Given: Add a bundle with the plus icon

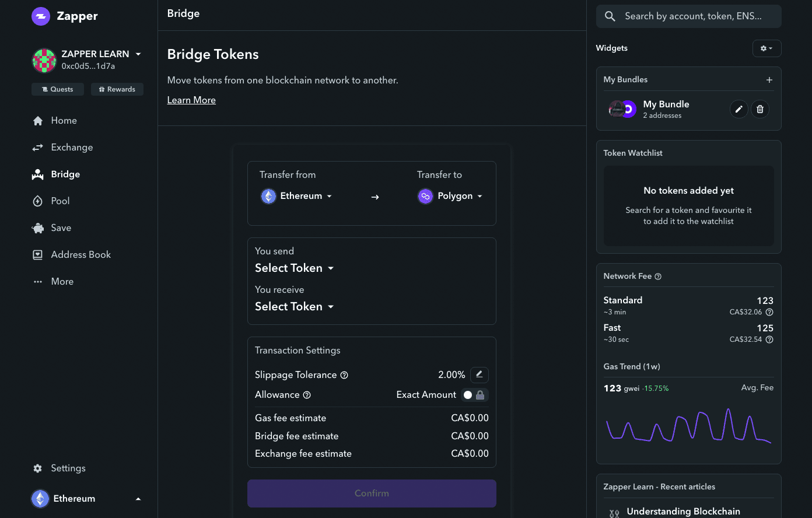Looking at the screenshot, I should [x=769, y=80].
